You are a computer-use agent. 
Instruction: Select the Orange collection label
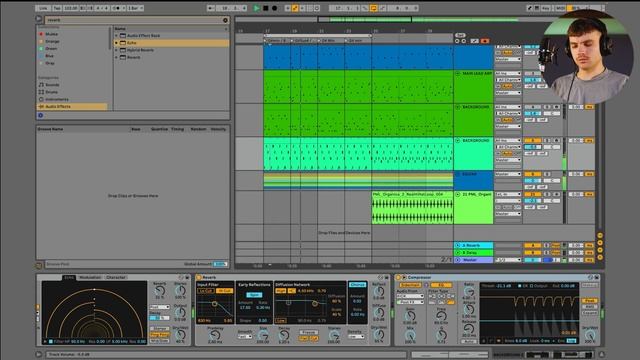pyautogui.click(x=52, y=42)
